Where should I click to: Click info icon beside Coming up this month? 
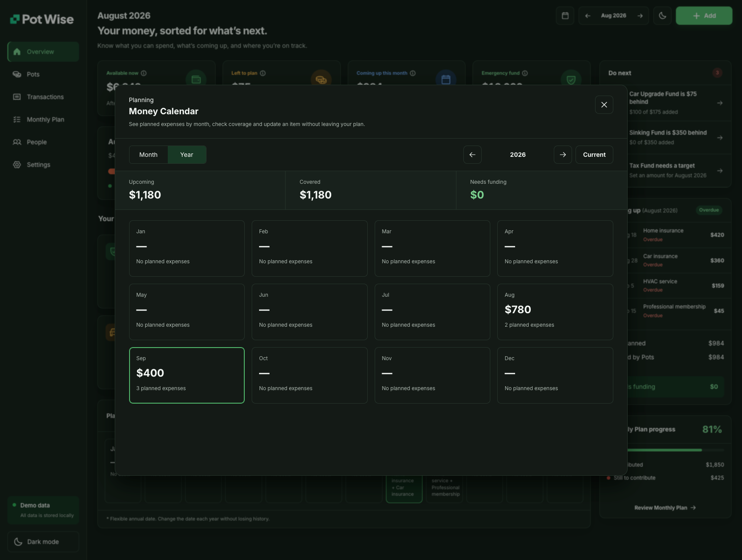click(413, 73)
